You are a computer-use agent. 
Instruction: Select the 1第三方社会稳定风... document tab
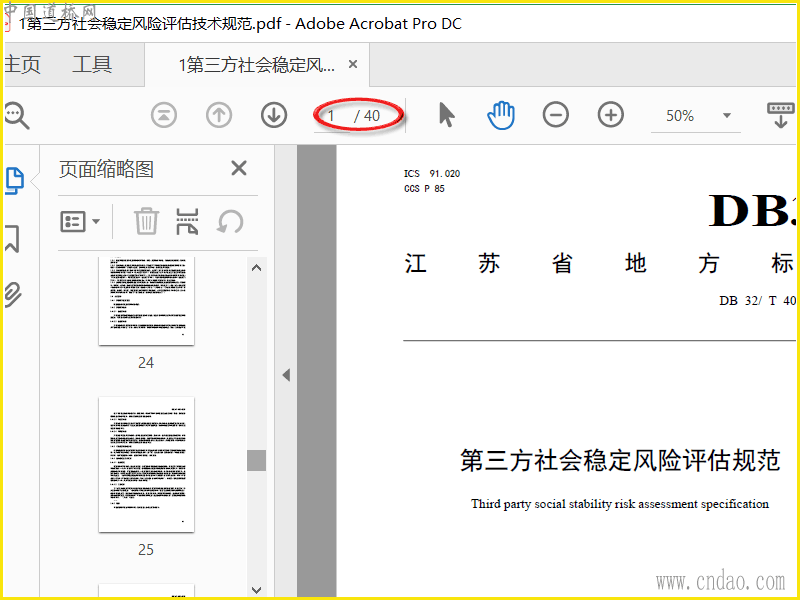[257, 65]
